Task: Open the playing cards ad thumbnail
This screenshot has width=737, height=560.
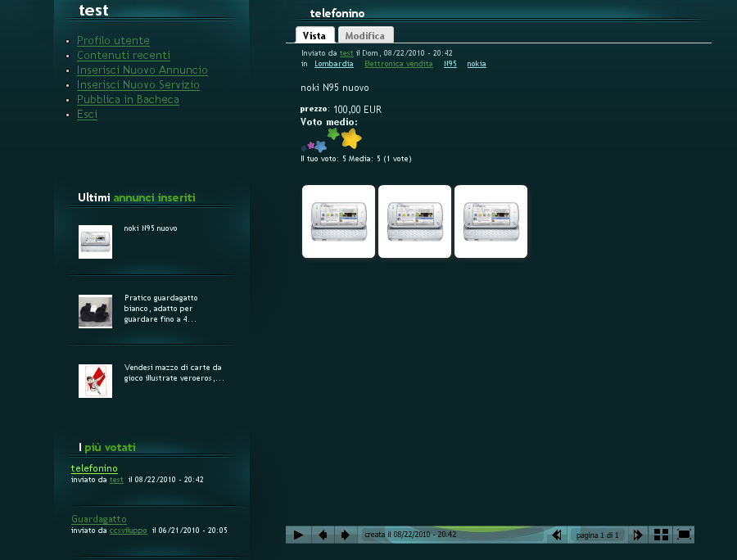Action: pos(96,381)
